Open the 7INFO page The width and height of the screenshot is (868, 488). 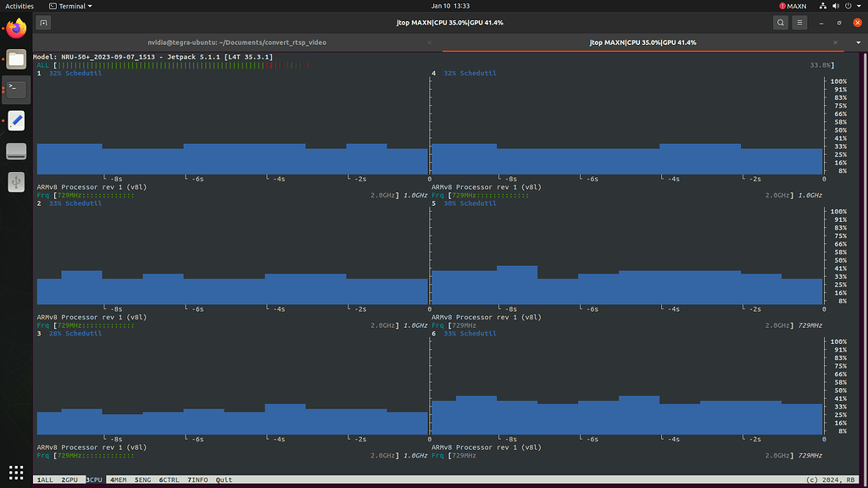point(198,480)
